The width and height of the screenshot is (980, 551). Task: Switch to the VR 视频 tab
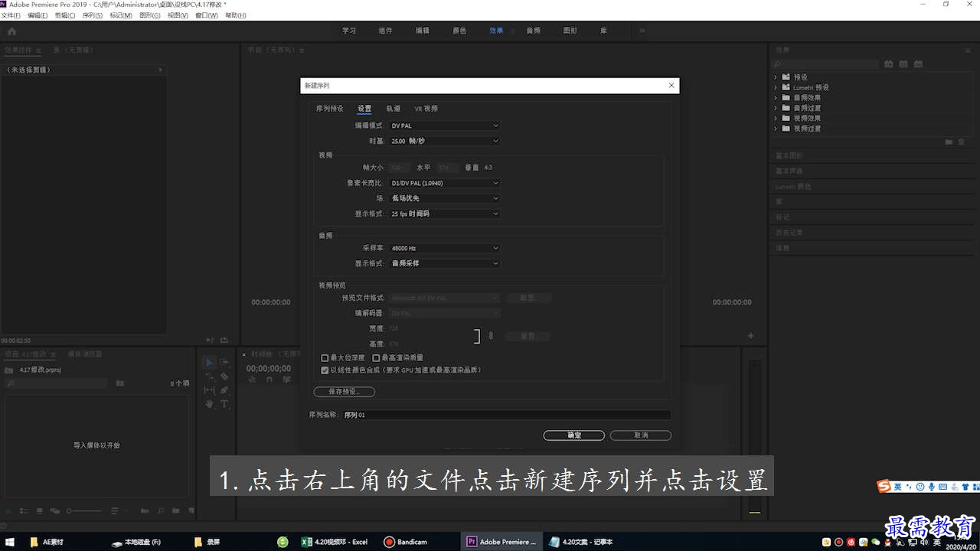[x=426, y=109]
